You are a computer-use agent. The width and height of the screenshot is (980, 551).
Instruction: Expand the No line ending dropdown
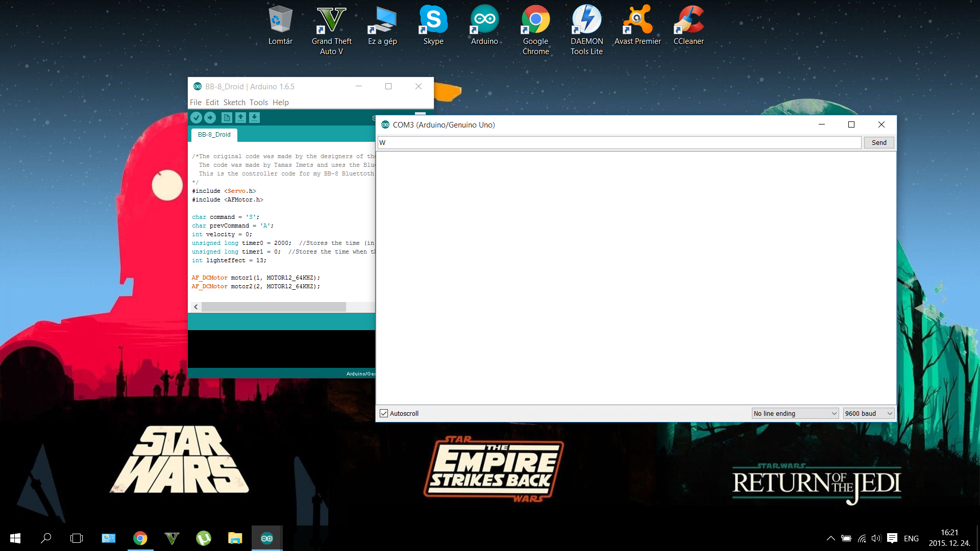[795, 413]
